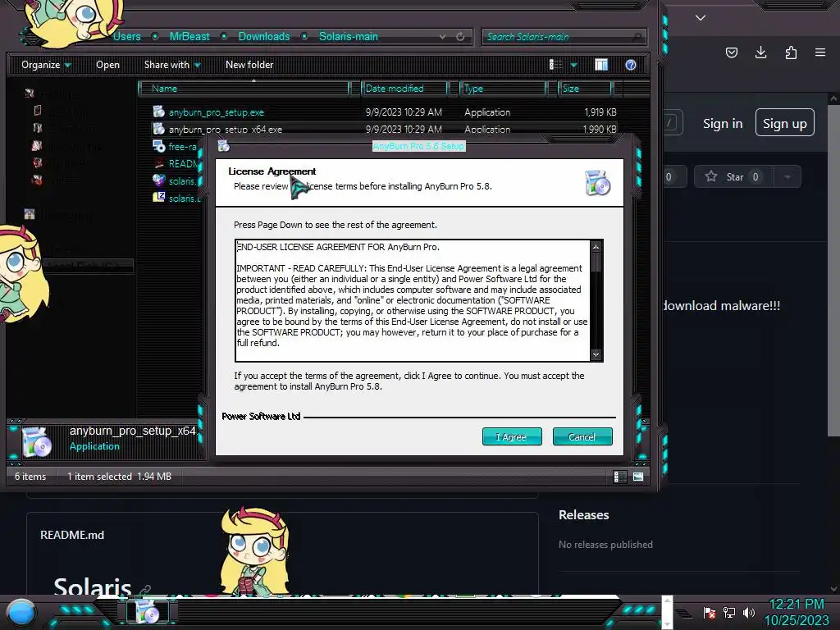The image size is (840, 630).
Task: Click Sign up on GitHub page
Action: (785, 123)
